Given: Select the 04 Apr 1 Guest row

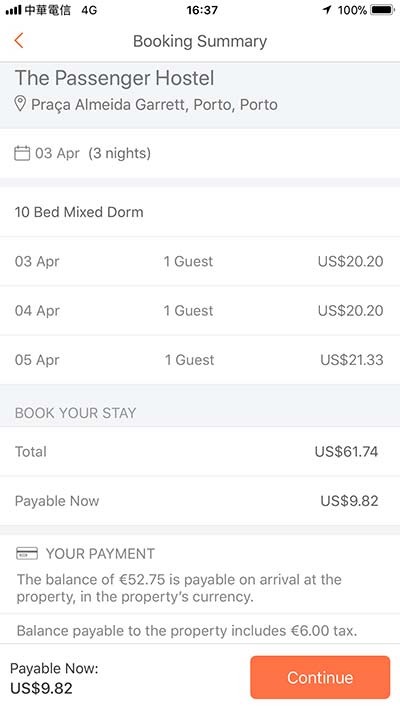Looking at the screenshot, I should click(x=200, y=311).
